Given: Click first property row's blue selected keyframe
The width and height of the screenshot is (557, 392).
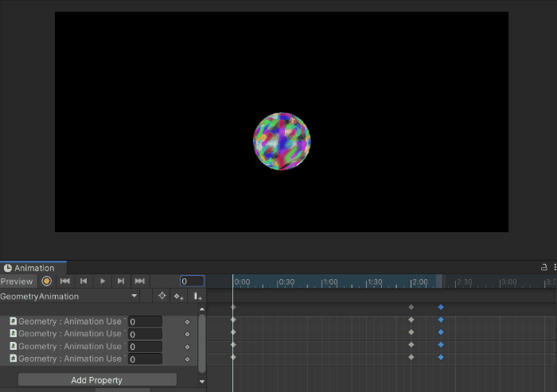Looking at the screenshot, I should click(441, 320).
